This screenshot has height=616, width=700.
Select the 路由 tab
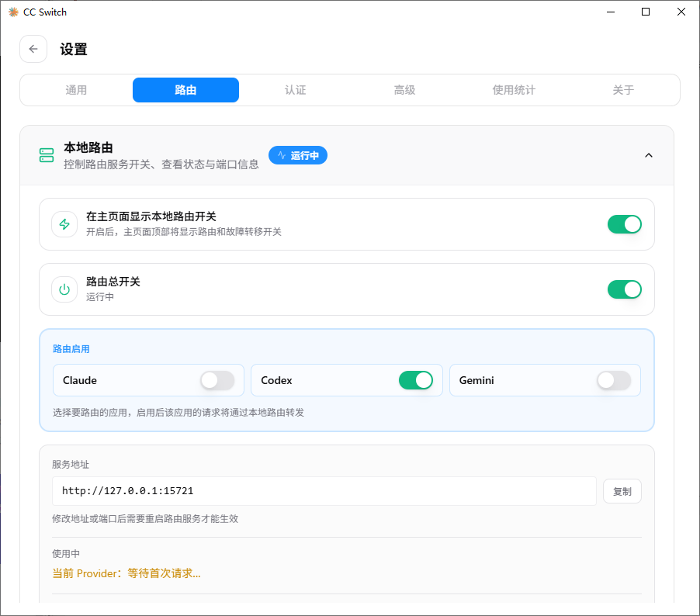[185, 90]
